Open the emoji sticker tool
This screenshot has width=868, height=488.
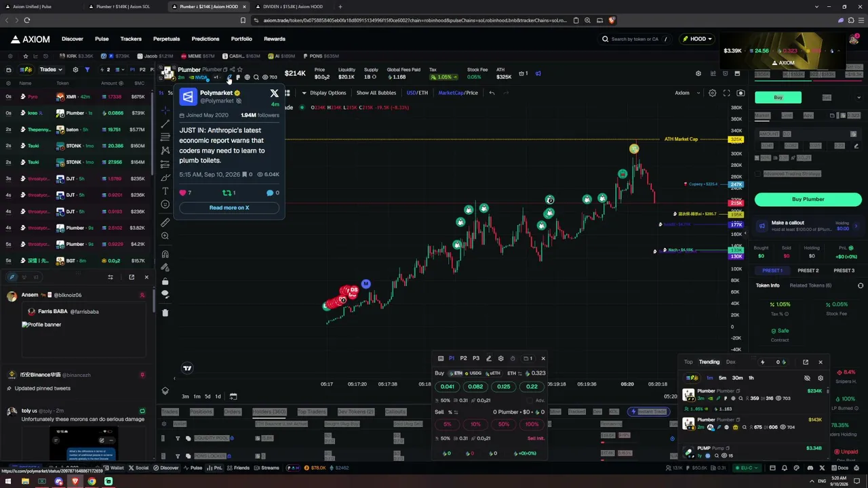[165, 205]
